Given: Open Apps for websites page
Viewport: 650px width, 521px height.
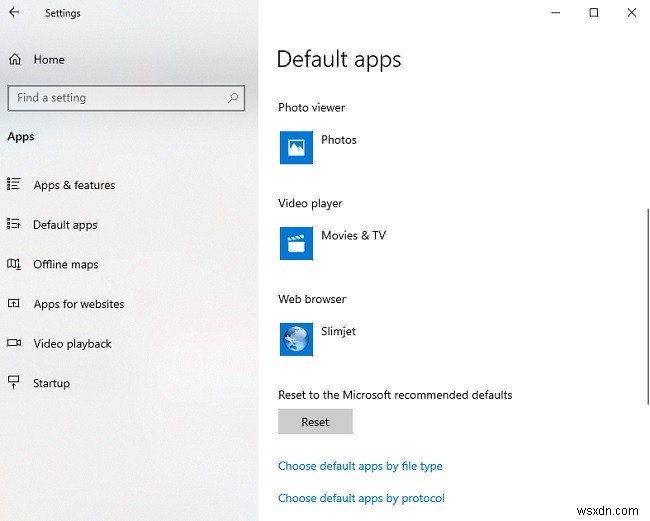Looking at the screenshot, I should [x=79, y=304].
